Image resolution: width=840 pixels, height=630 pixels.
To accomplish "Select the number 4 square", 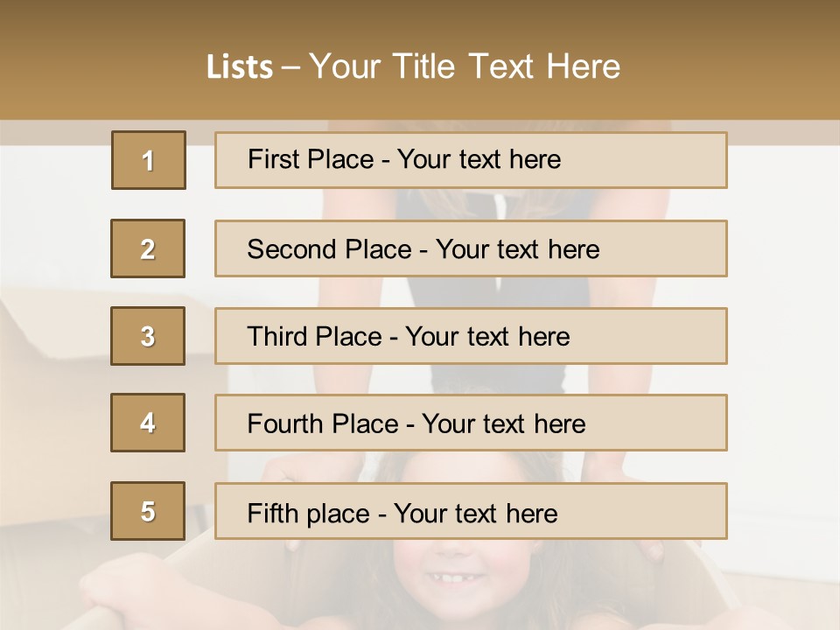I will 148,423.
